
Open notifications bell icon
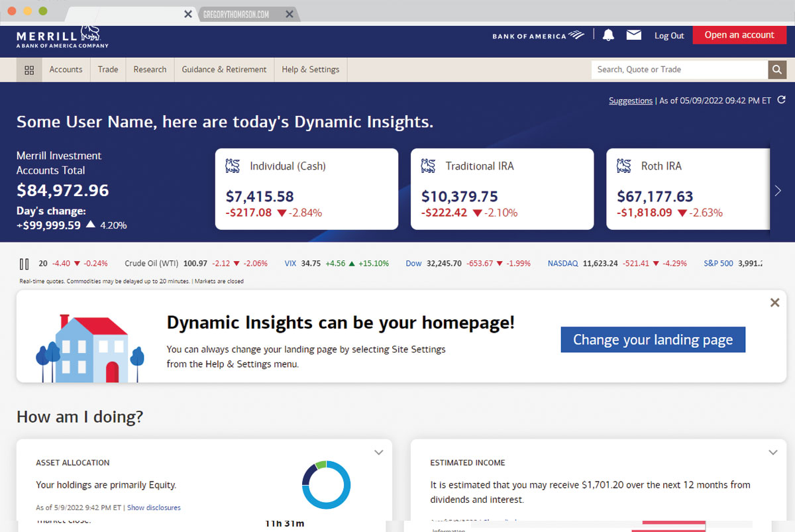(608, 35)
